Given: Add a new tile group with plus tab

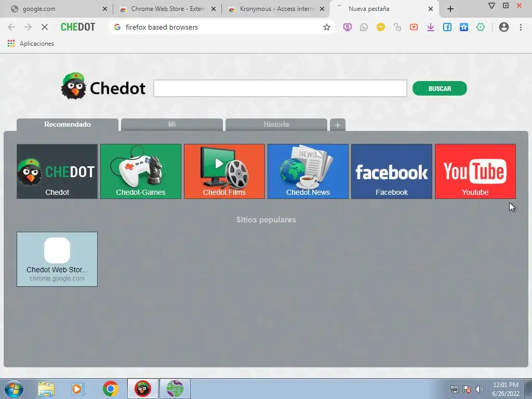Looking at the screenshot, I should (x=338, y=125).
